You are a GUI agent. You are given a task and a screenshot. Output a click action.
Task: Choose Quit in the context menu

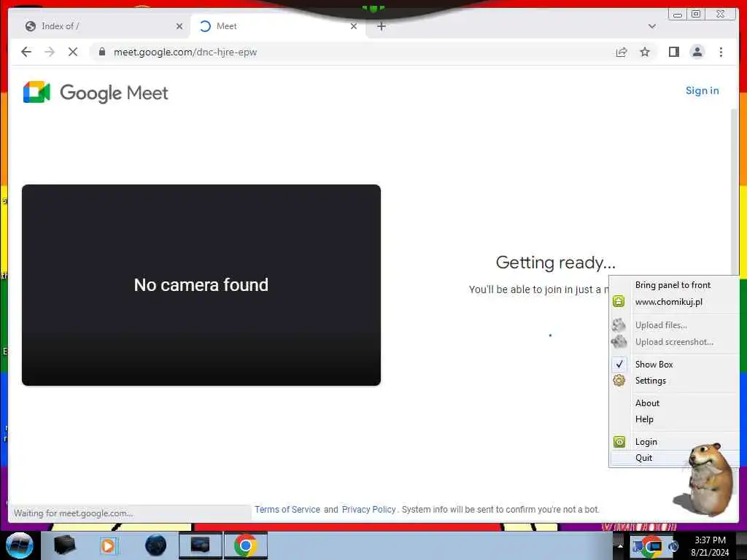643,458
